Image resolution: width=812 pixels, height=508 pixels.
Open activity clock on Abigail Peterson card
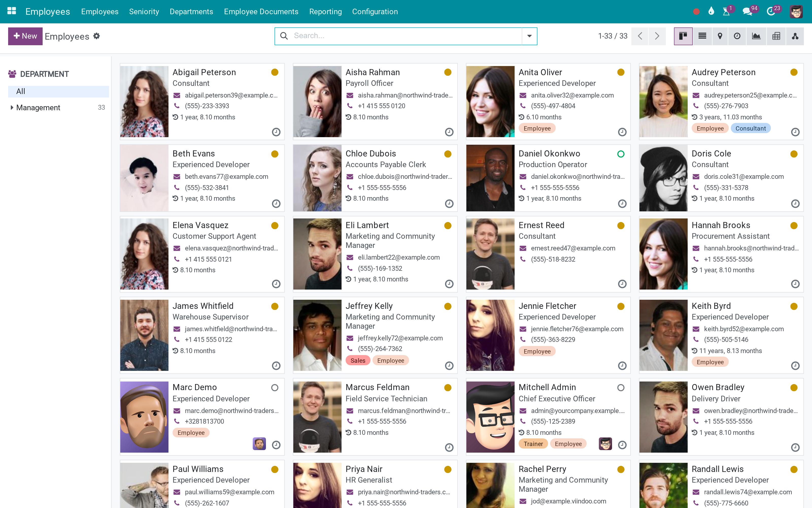(x=276, y=132)
